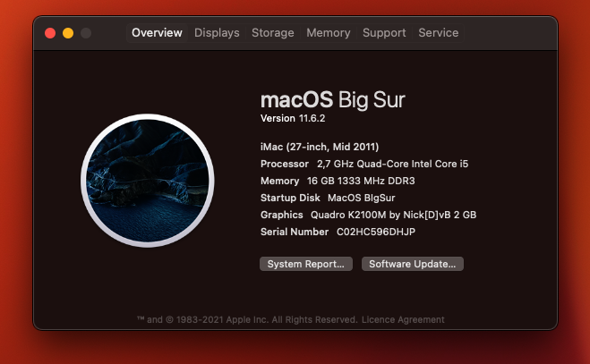Click the 1983-2021 Apple Inc. copyright text
590x364 pixels.
(x=246, y=319)
